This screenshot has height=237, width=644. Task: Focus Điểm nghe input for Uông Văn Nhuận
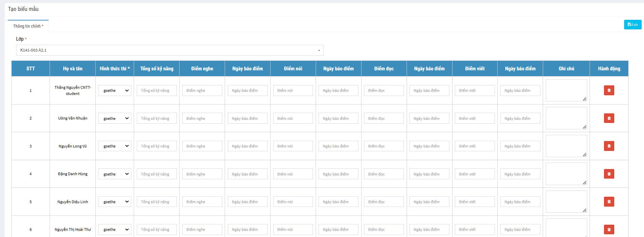(x=202, y=118)
